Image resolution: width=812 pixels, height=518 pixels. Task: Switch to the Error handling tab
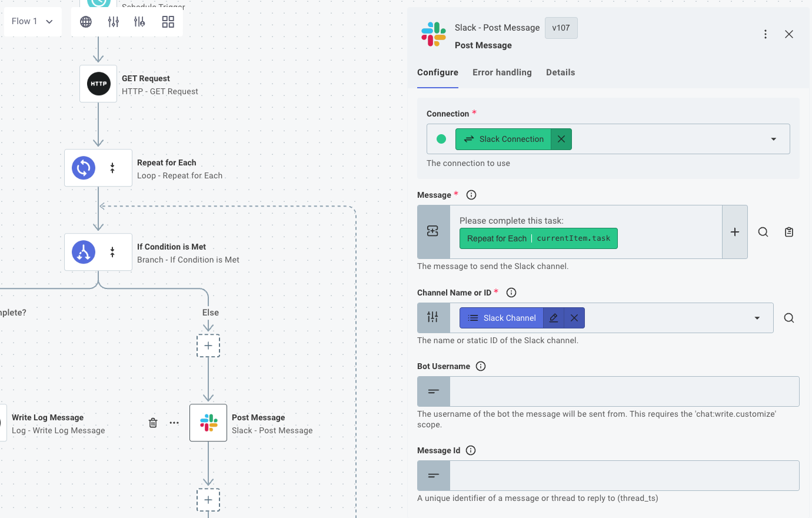click(502, 72)
